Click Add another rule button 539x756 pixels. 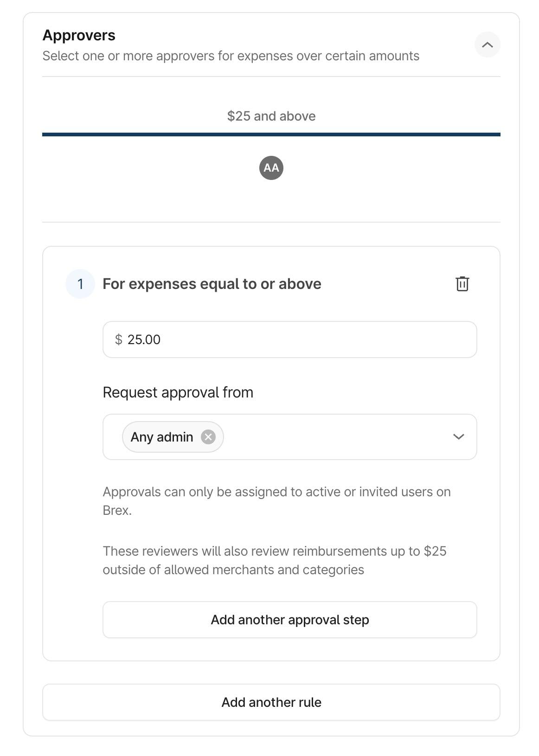coord(271,702)
